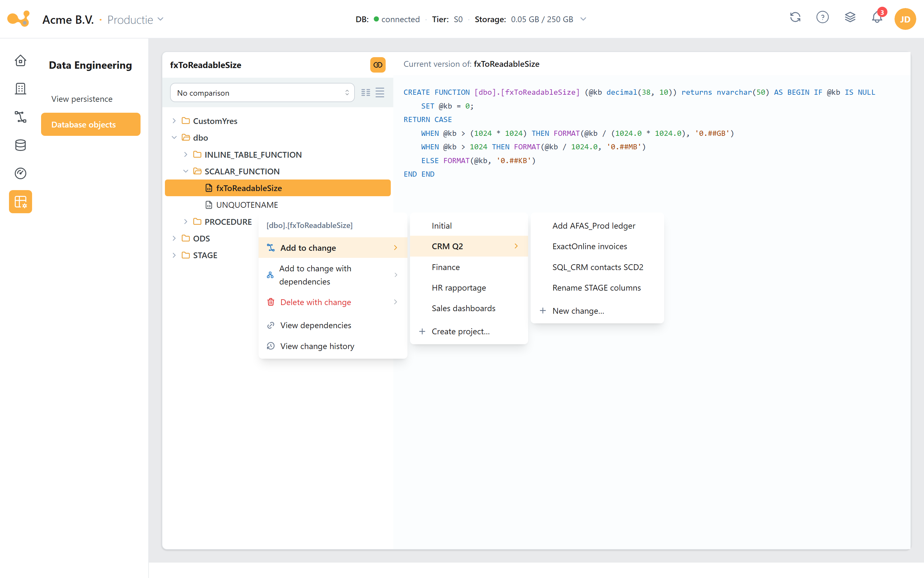The image size is (924, 578).
Task: Click the Acme B.V. organization name
Action: [68, 20]
